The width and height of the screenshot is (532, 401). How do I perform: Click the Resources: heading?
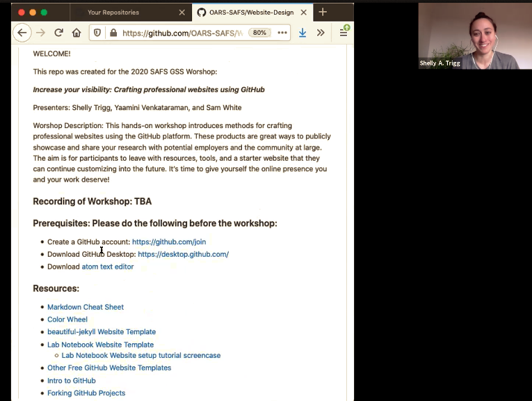[x=56, y=288]
